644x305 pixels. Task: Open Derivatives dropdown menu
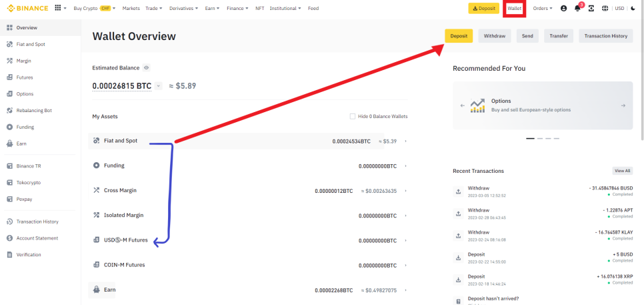point(184,8)
